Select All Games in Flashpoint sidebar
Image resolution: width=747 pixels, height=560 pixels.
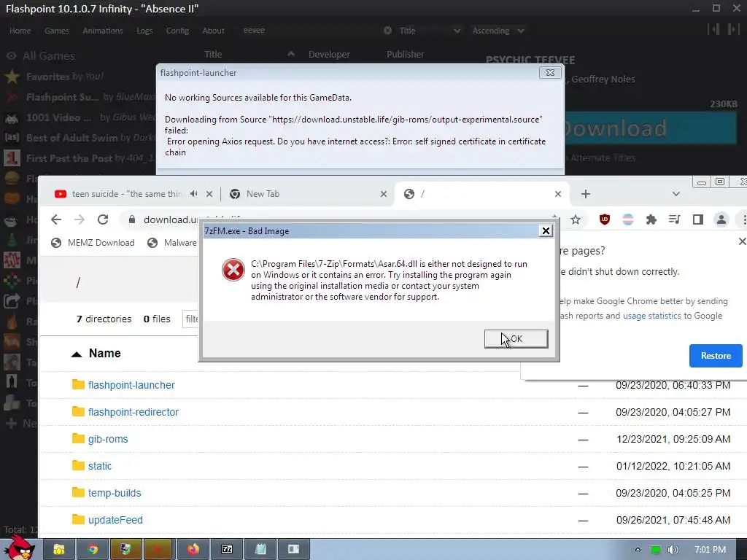[49, 55]
